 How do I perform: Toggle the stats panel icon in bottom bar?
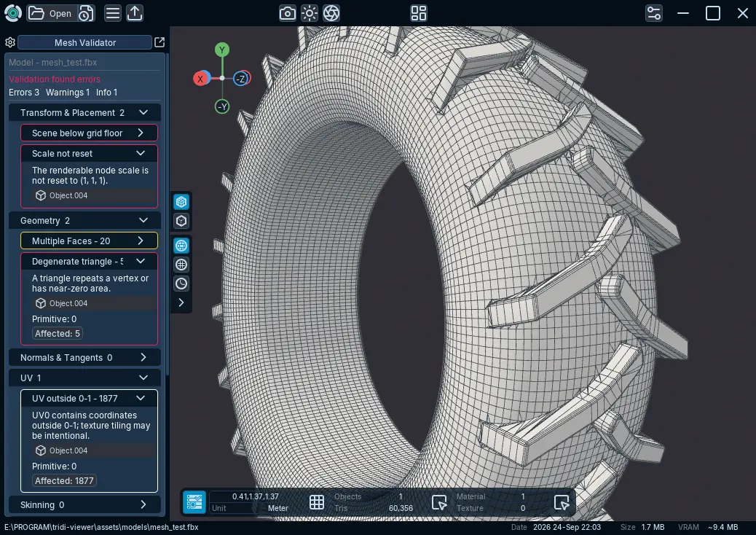[194, 501]
